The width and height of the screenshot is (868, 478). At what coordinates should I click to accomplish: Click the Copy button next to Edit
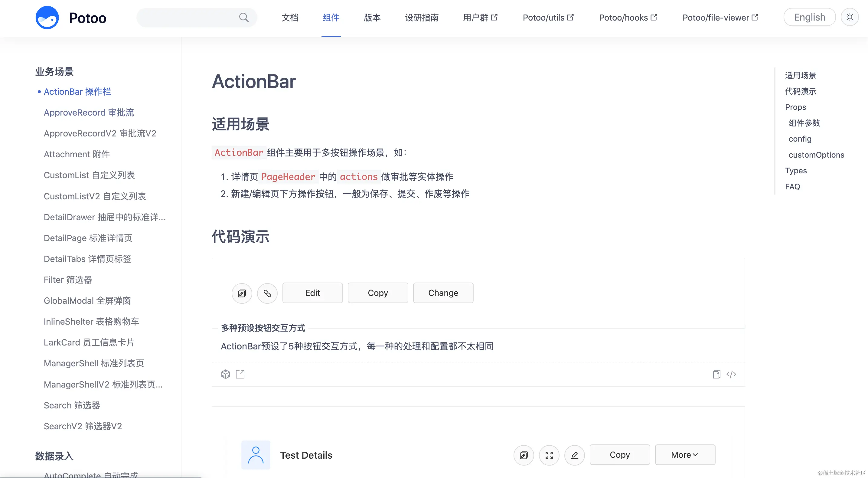tap(378, 293)
